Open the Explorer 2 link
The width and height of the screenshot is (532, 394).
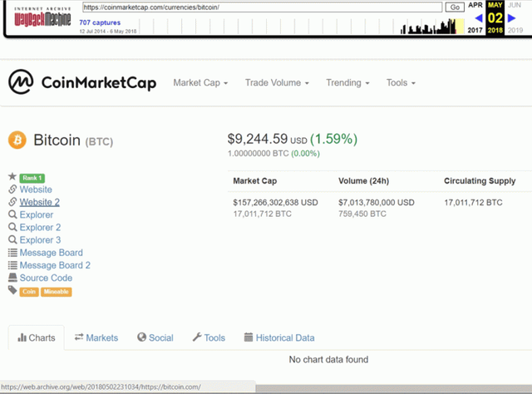point(41,228)
